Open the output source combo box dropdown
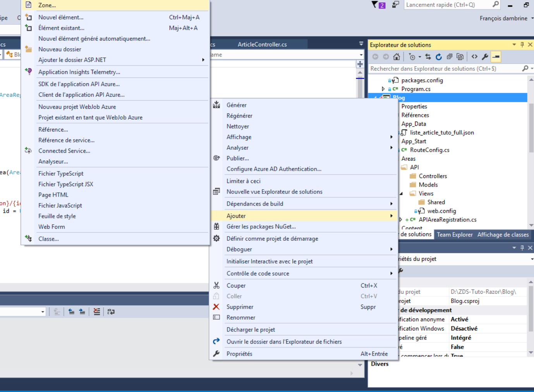The height and width of the screenshot is (392, 534). (43, 312)
